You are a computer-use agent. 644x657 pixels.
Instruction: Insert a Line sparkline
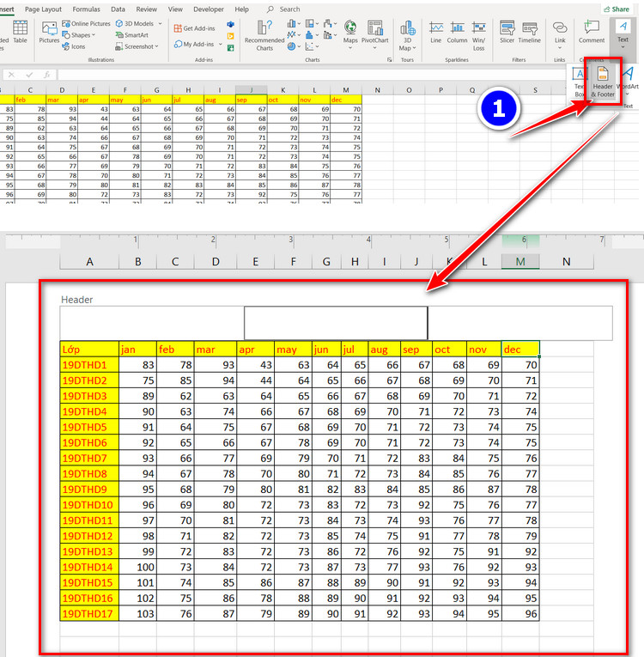(436, 33)
